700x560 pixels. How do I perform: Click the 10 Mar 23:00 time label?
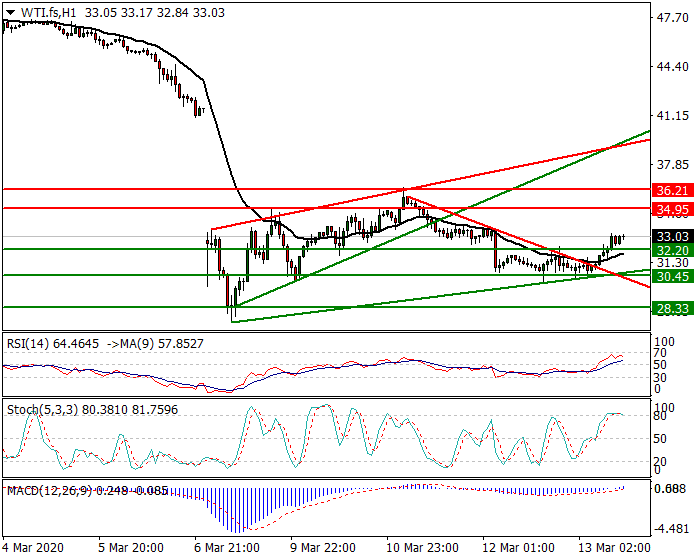pyautogui.click(x=422, y=547)
